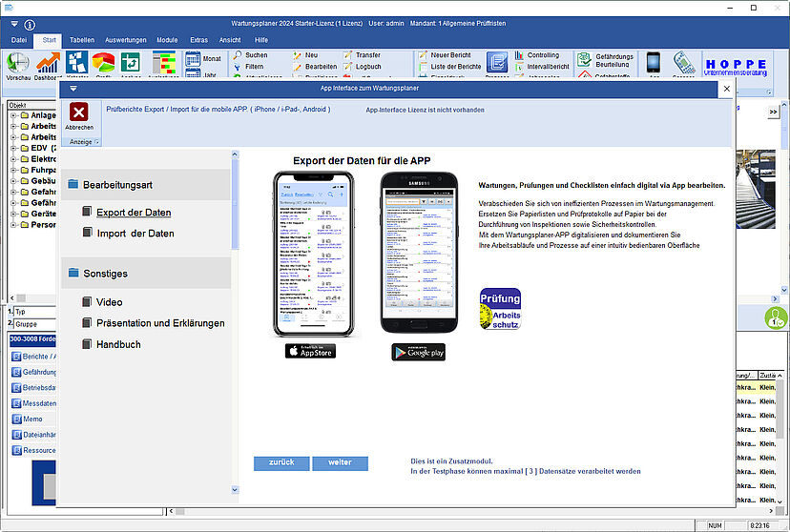
Task: Open the Auswertungen ribbon tab
Action: click(125, 40)
